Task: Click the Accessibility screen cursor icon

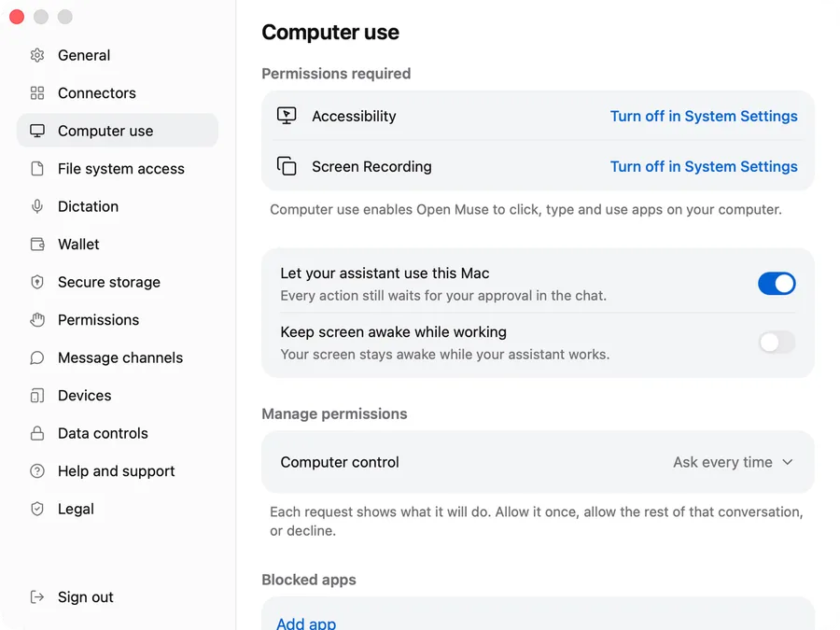Action: (287, 116)
